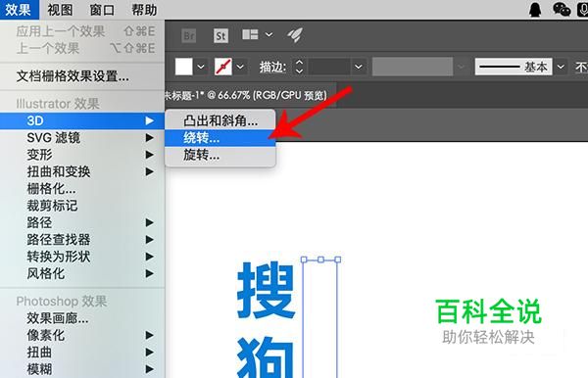Click the WeChat menu bar icon
The width and height of the screenshot is (588, 378).
pyautogui.click(x=562, y=10)
